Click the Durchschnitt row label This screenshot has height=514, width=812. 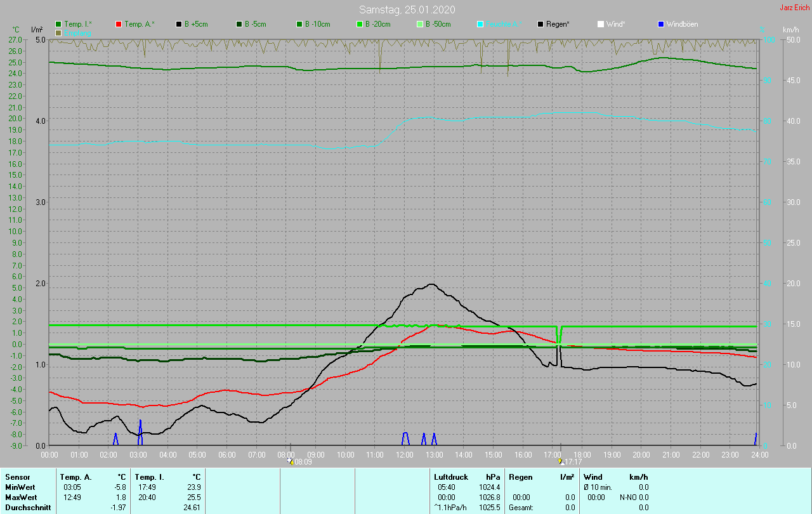(27, 508)
